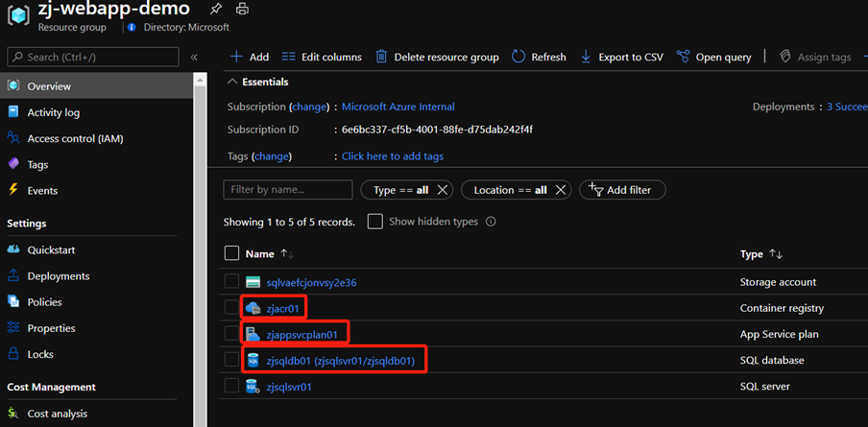
Task: Click the print icon beside the title
Action: pyautogui.click(x=242, y=9)
